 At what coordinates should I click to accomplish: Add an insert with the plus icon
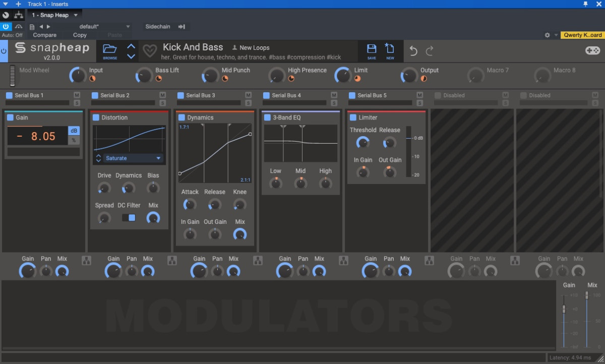click(18, 4)
